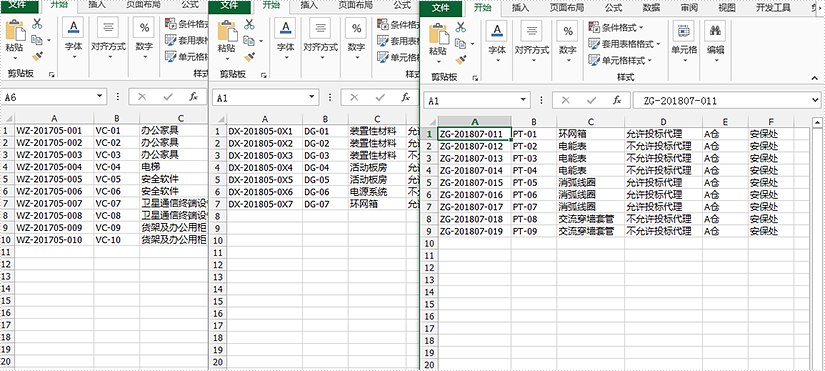Viewport: 825px width, 371px height.
Task: Click Copy icon in middle window
Action: point(249,41)
